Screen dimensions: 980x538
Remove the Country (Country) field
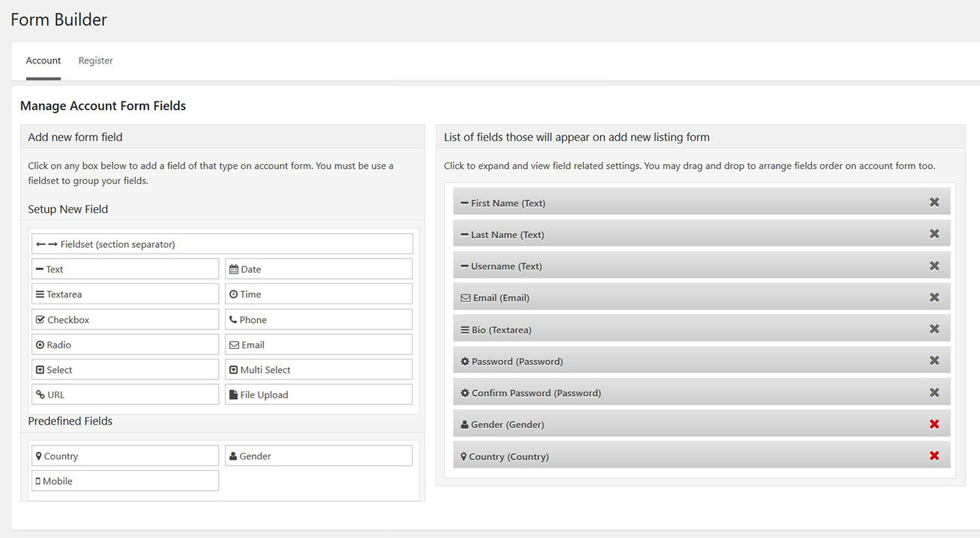(x=934, y=455)
